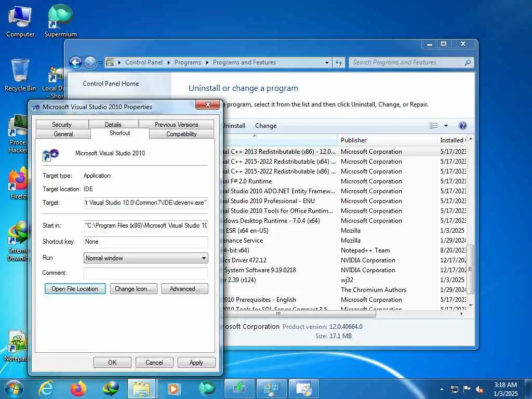The width and height of the screenshot is (532, 399).
Task: Open the address bar history dropdown
Action: (x=327, y=63)
